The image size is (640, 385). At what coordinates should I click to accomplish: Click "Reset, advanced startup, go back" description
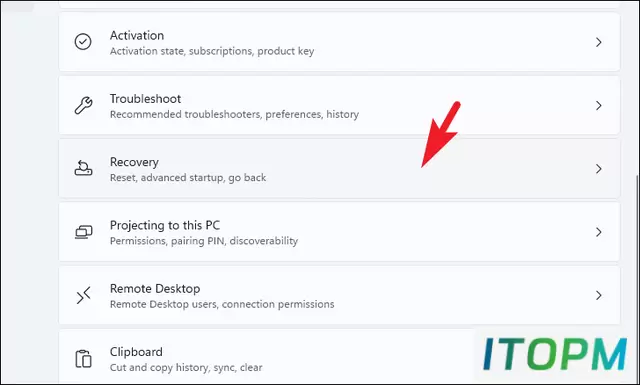coord(188,178)
